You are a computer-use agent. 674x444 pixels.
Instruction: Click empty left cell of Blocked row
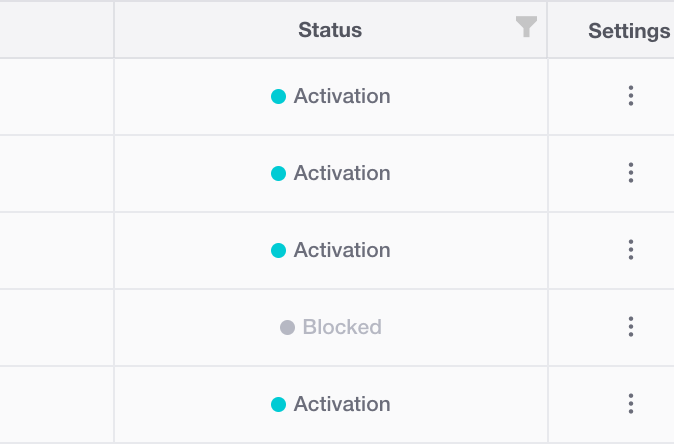point(56,327)
